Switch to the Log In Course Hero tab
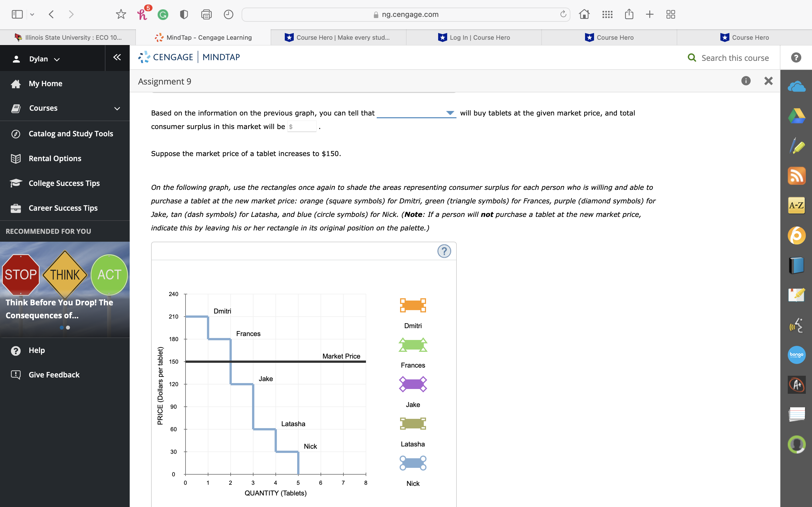The image size is (812, 507). point(474,37)
